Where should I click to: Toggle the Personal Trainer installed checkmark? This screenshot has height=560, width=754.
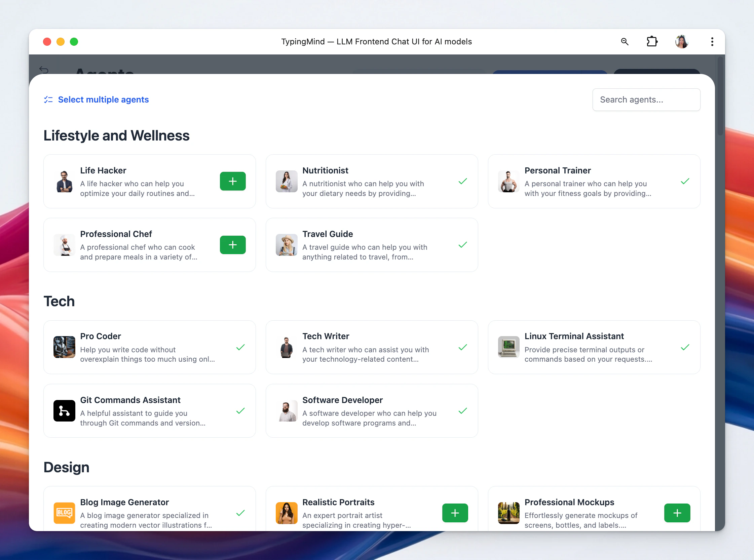pyautogui.click(x=685, y=182)
